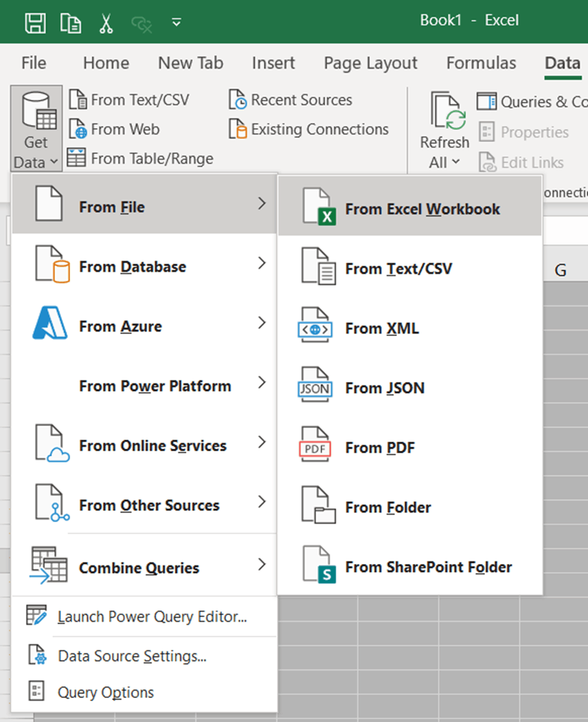This screenshot has height=722, width=588.
Task: Click the From Table/Range label
Action: click(x=152, y=159)
